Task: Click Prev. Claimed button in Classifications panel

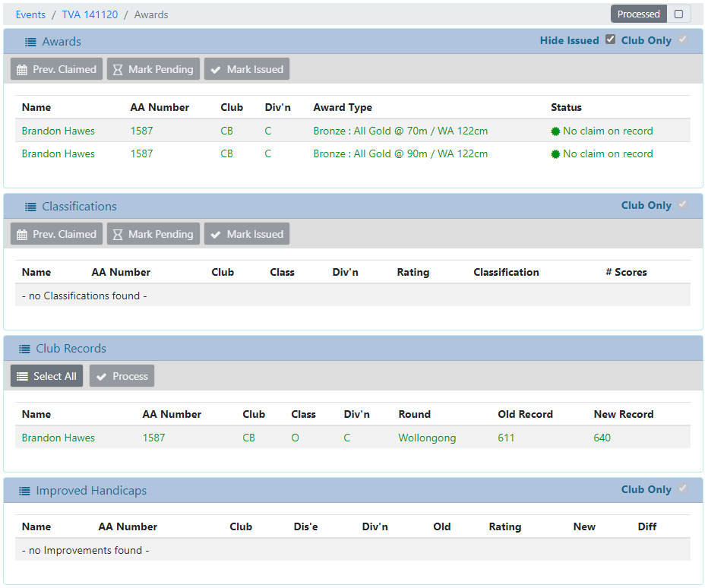Action: coord(56,234)
